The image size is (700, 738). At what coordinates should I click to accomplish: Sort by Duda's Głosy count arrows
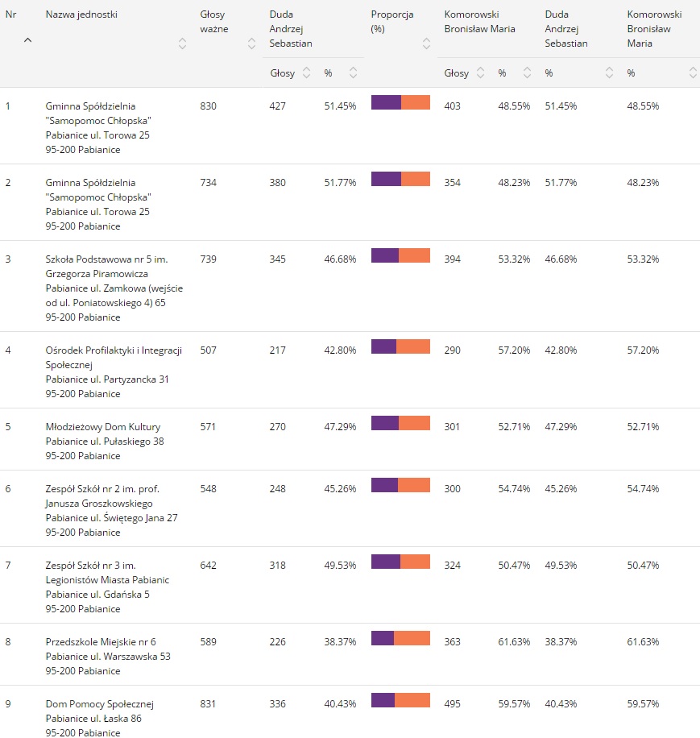coord(306,73)
